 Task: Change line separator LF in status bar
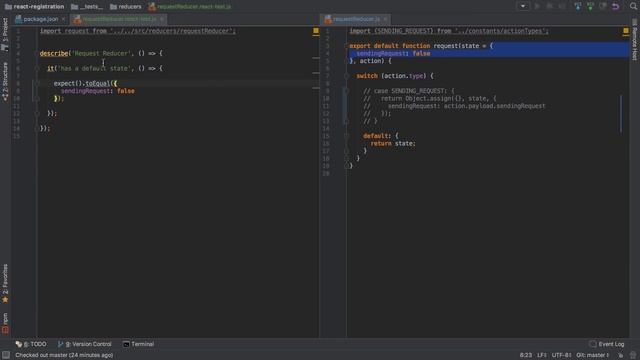coord(542,355)
